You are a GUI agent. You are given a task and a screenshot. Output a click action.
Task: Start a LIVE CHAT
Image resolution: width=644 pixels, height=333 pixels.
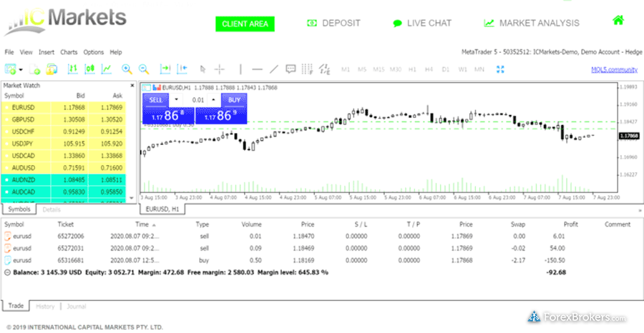(422, 24)
